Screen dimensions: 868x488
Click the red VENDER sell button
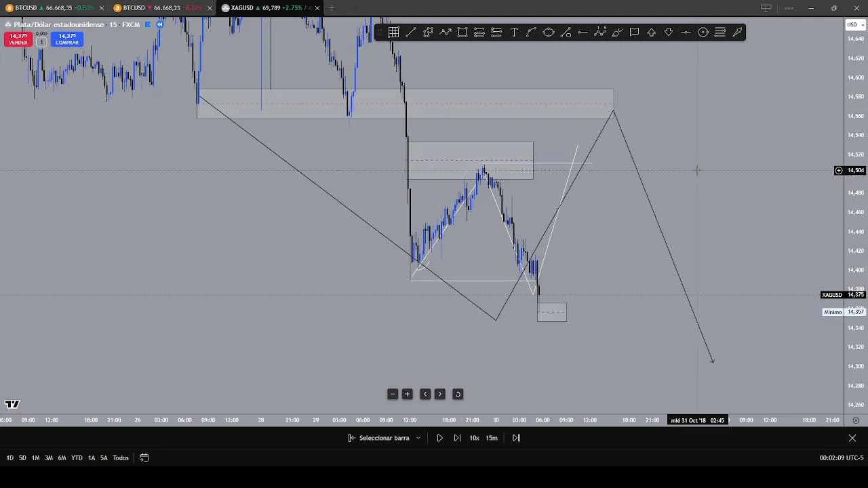18,39
